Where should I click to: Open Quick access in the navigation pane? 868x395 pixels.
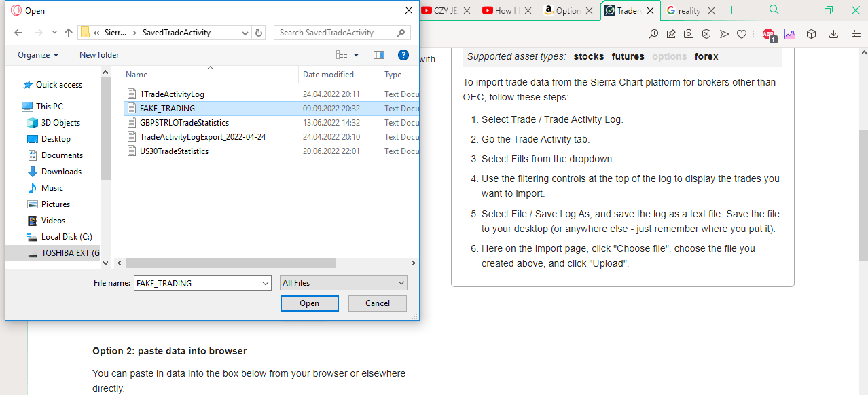[x=59, y=85]
